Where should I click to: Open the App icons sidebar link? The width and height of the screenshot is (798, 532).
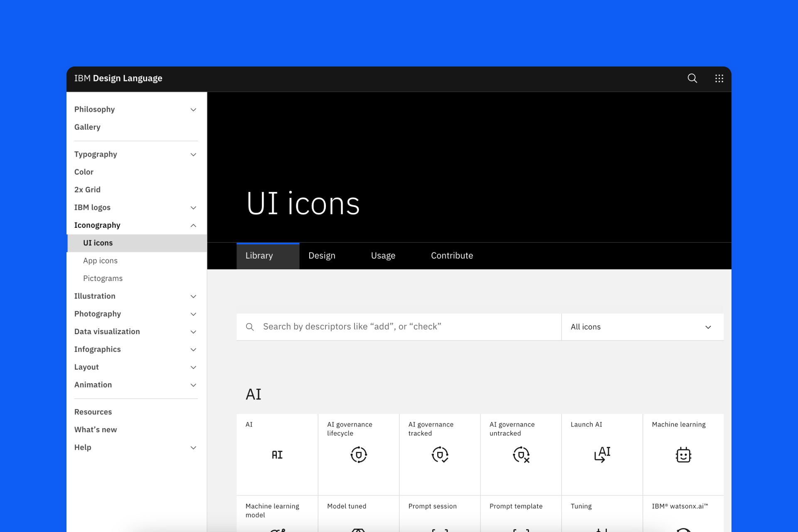100,261
